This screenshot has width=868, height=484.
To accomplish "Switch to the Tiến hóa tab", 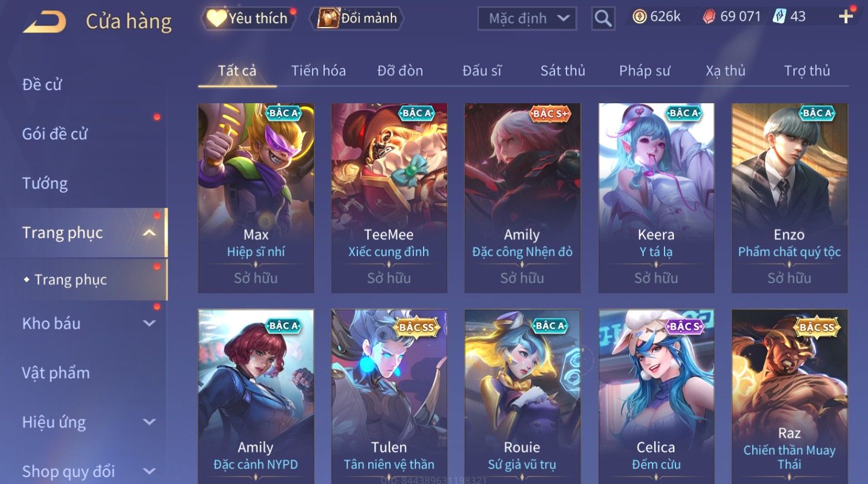I will click(x=318, y=71).
